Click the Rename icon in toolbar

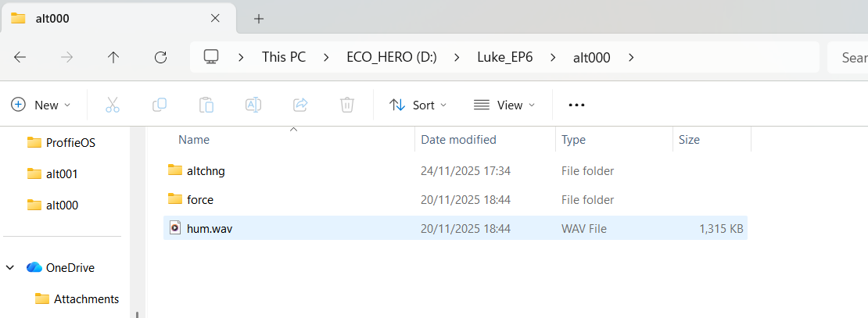(x=253, y=105)
